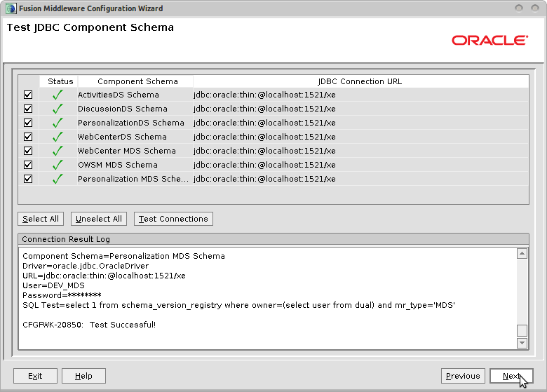Click the log scrollbar down arrow
Screen dimensions: 547x392
tap(522, 343)
